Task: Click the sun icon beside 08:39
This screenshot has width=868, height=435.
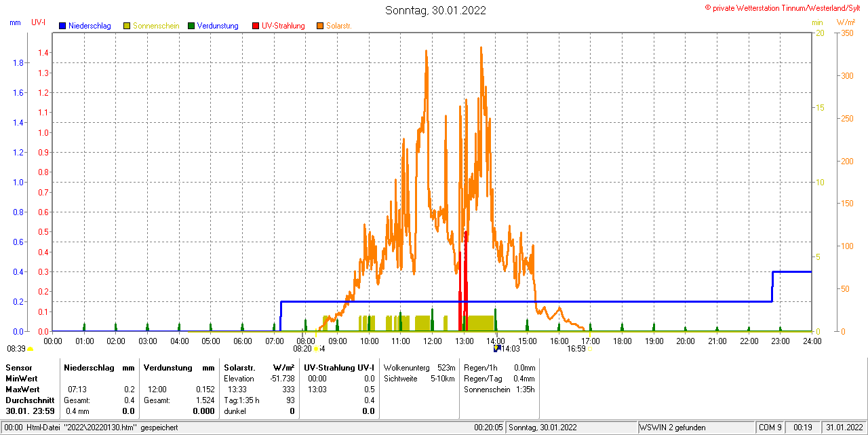Action: coord(30,349)
